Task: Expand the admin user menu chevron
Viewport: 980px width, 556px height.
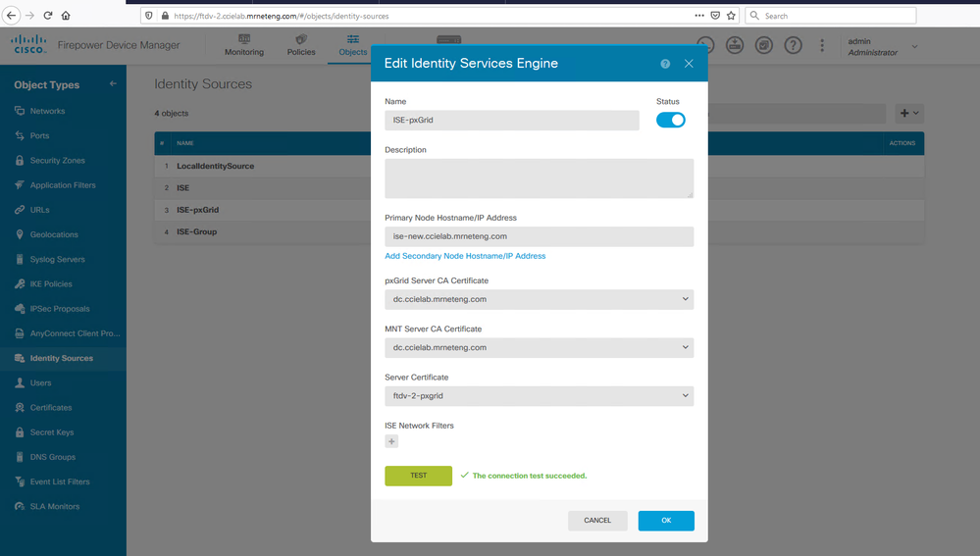Action: 914,46
